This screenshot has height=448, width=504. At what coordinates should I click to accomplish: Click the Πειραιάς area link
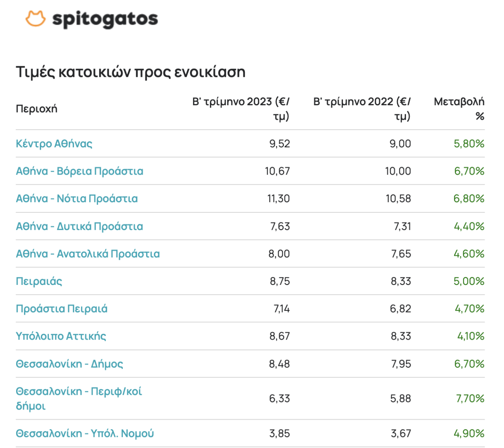[39, 281]
